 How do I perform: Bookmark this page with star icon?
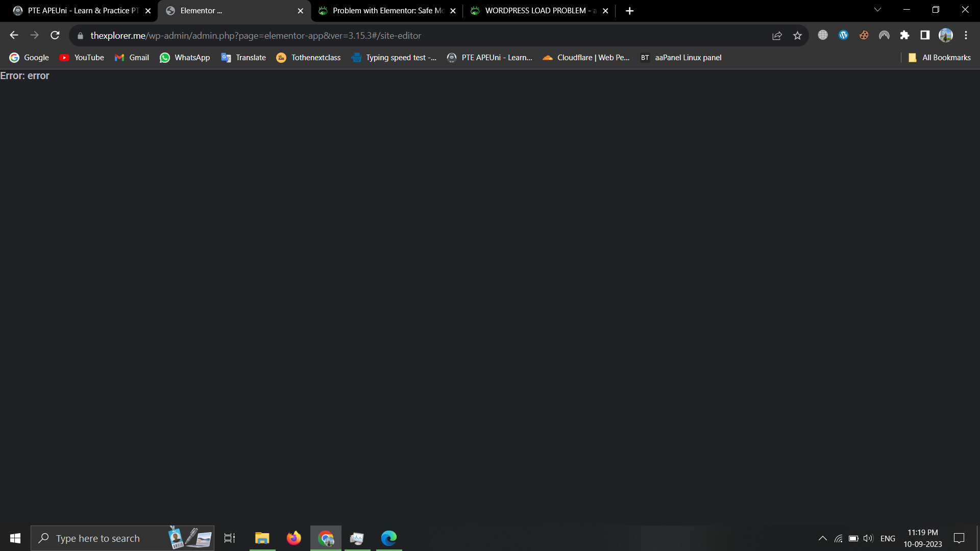tap(797, 35)
